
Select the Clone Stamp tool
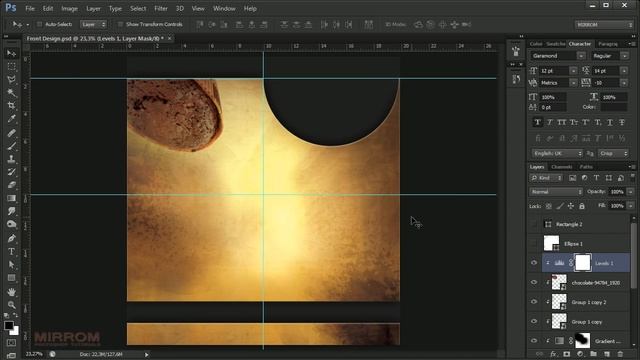(x=11, y=159)
